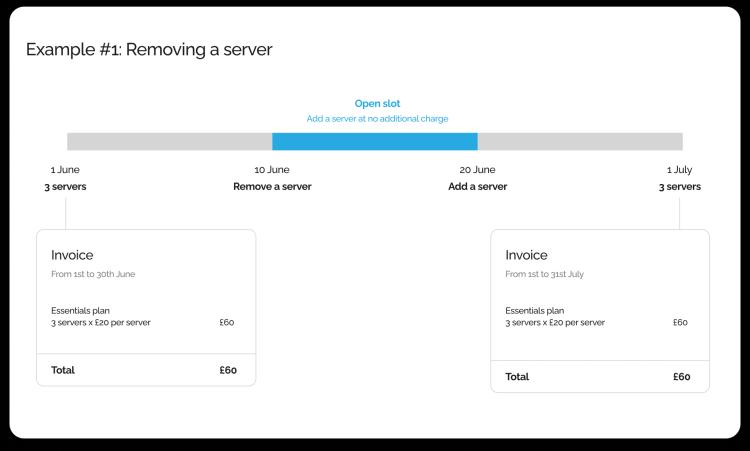
Task: Click the blue Open slot timeline segment
Action: [375, 141]
